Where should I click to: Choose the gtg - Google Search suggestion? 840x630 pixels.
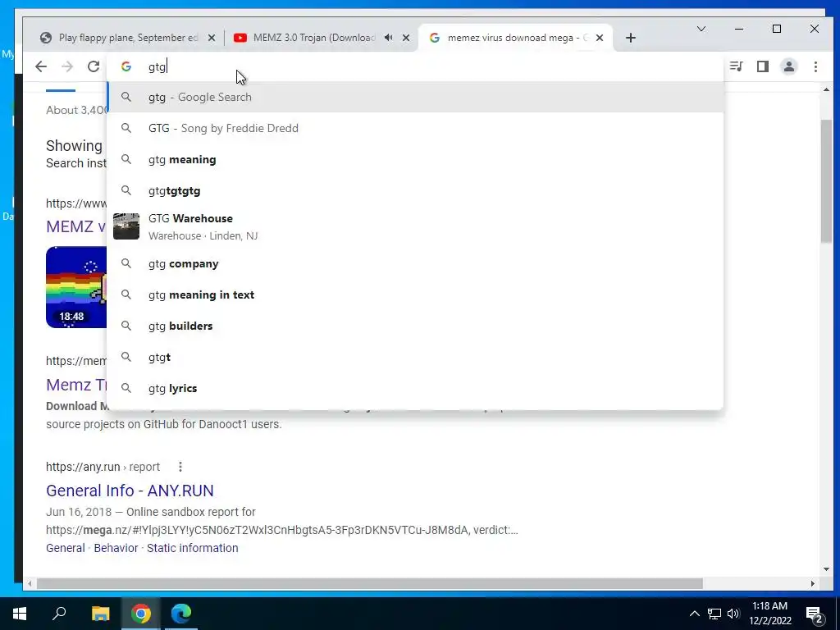pyautogui.click(x=415, y=97)
